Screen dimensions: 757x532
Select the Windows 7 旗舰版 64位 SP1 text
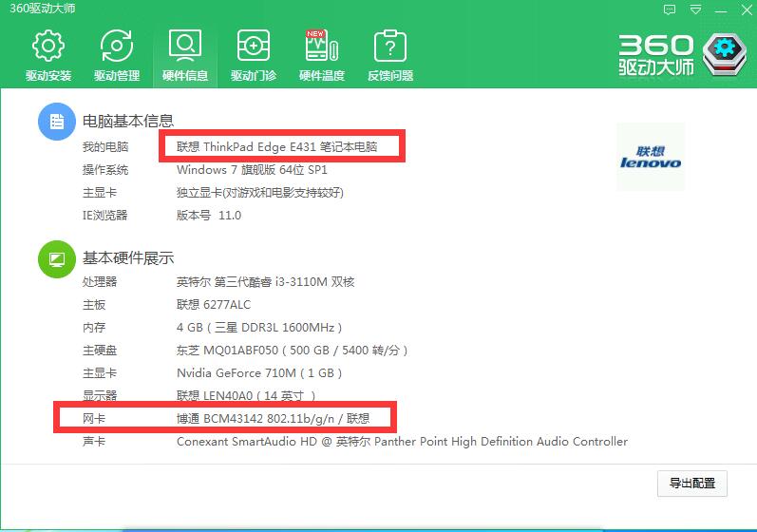click(252, 170)
